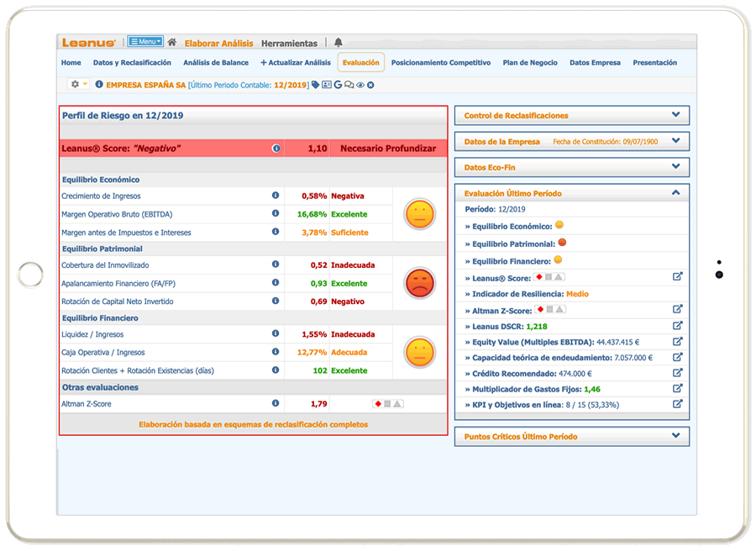This screenshot has width=756, height=550.
Task: Open external link for Leanus DSCR
Action: tap(677, 325)
